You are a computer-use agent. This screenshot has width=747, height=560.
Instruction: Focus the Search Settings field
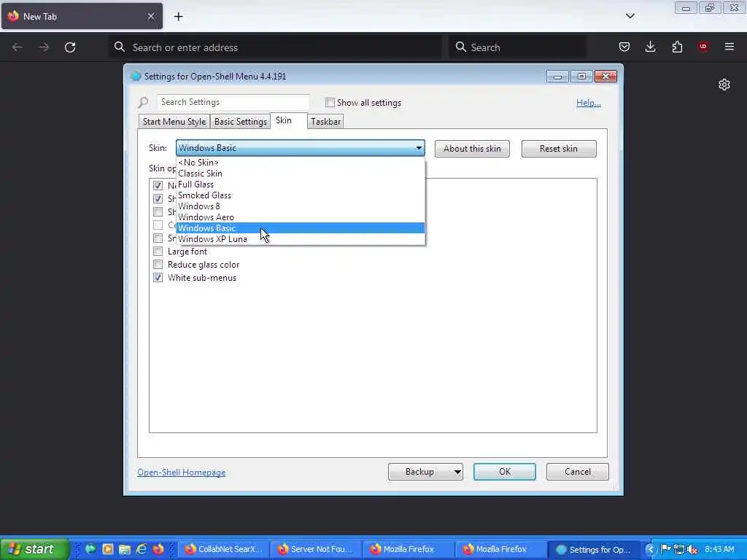pos(233,102)
